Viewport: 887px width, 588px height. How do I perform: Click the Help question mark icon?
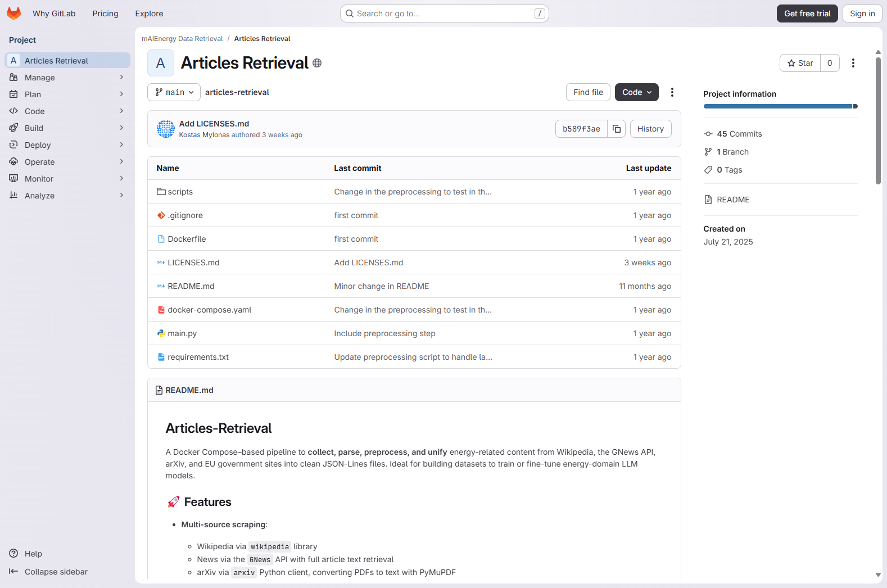(13, 554)
